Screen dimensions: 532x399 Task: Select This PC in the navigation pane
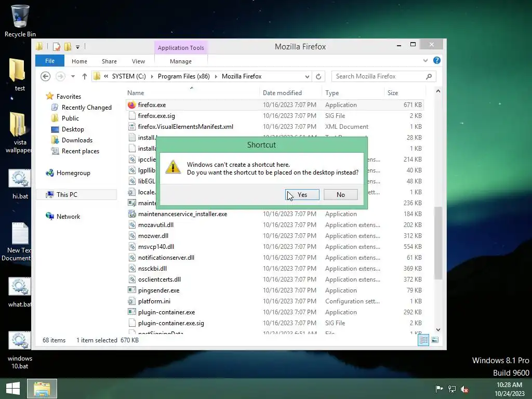pyautogui.click(x=67, y=194)
